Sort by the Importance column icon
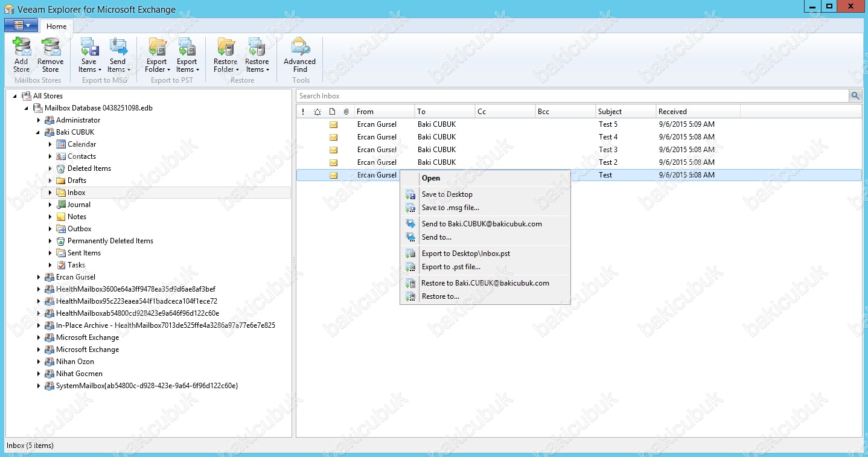Viewport: 868px width, 457px height. pyautogui.click(x=303, y=112)
